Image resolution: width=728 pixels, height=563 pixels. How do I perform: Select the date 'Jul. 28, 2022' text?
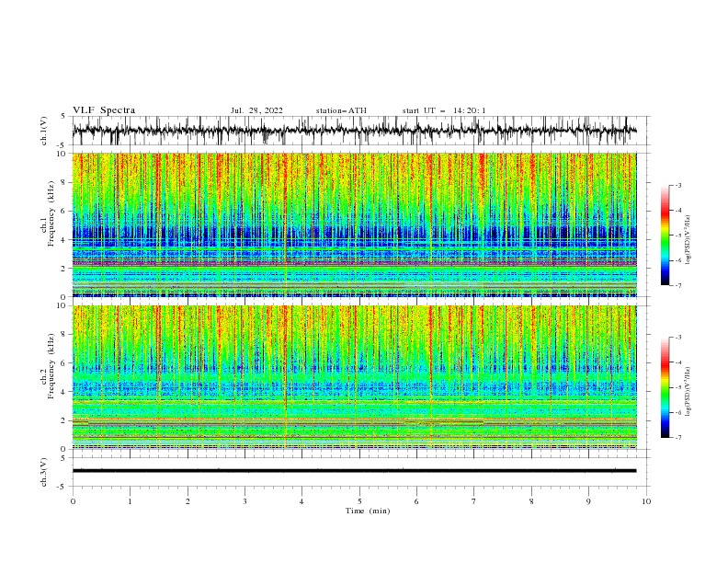pyautogui.click(x=256, y=110)
